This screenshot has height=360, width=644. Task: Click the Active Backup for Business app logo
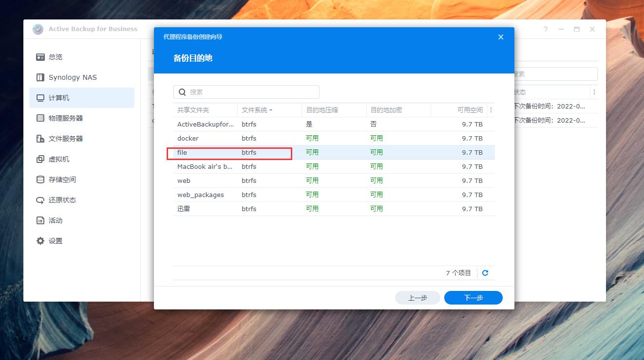[38, 29]
